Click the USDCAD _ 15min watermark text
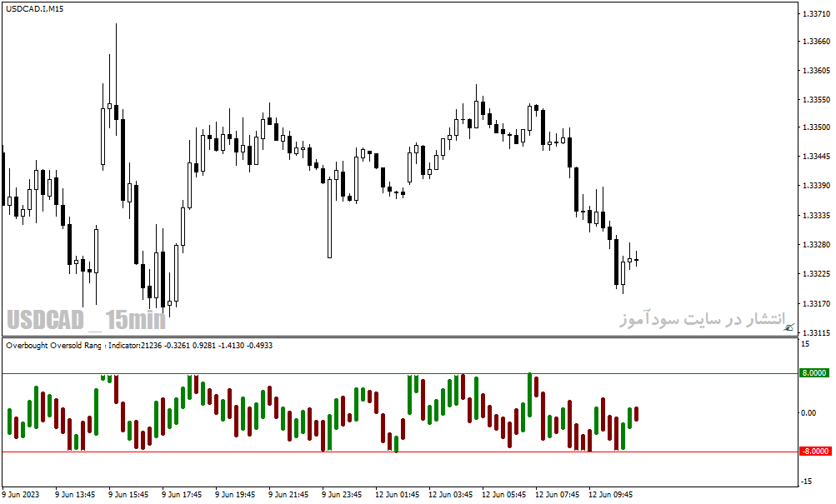 point(87,320)
